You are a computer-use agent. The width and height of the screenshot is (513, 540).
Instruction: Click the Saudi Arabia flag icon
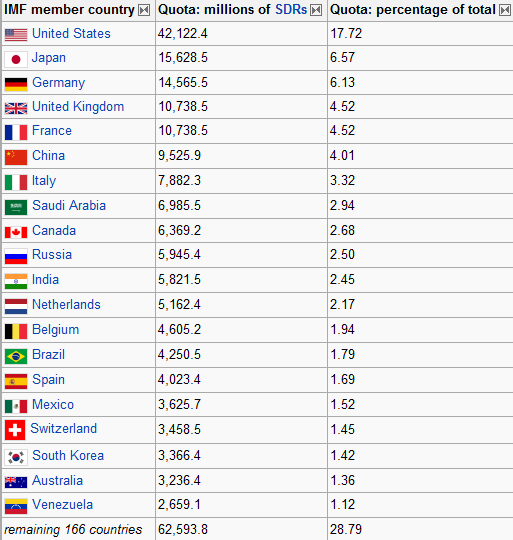click(16, 207)
